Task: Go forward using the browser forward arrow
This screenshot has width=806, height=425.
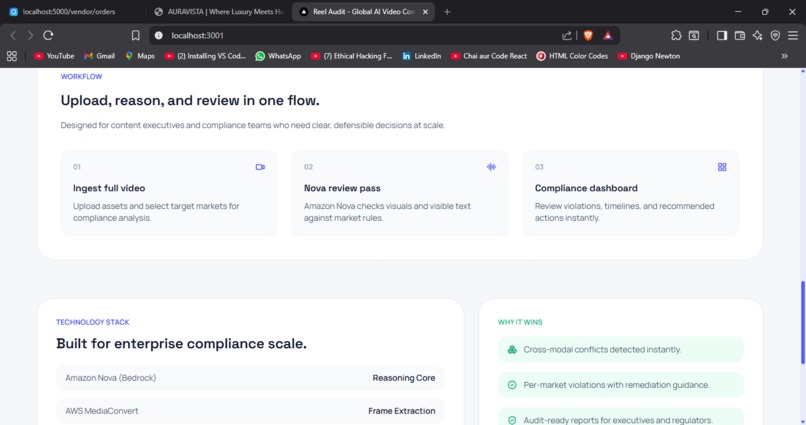Action: click(x=30, y=35)
